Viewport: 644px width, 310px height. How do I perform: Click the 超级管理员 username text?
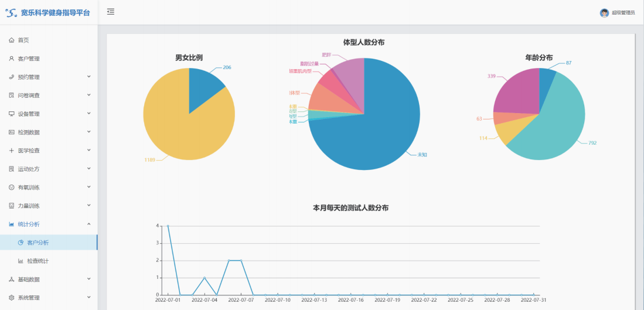[623, 13]
